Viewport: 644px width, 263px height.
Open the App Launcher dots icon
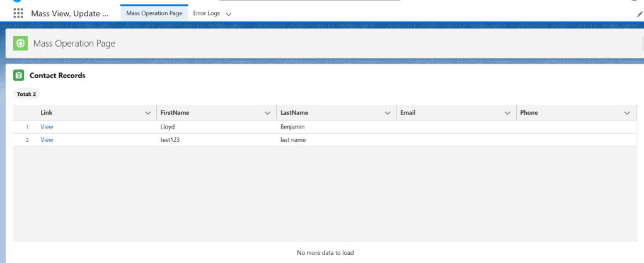(18, 14)
